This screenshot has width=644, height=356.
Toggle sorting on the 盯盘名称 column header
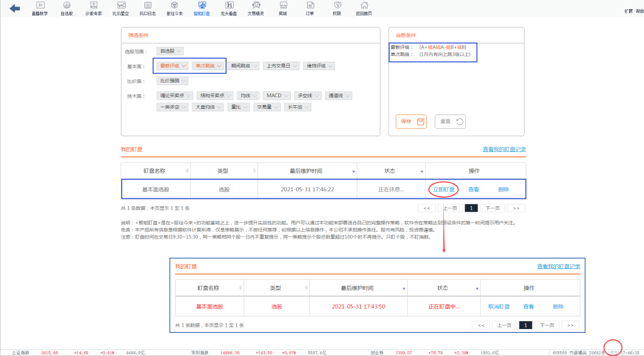coord(155,170)
